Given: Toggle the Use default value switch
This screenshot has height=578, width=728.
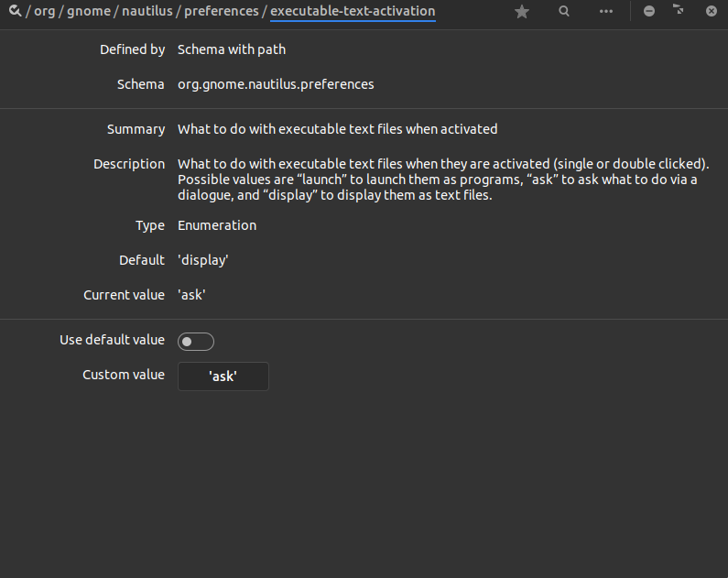Looking at the screenshot, I should coord(196,342).
